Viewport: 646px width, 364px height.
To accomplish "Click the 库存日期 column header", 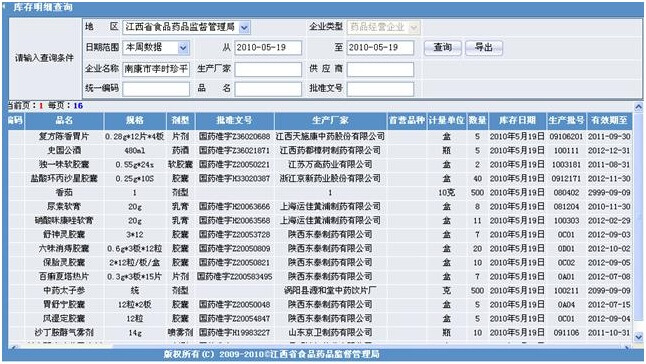I will pos(517,121).
